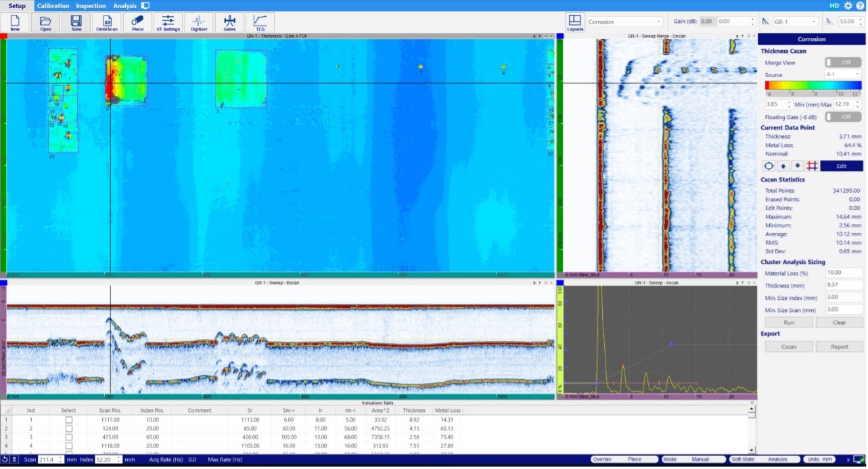Open the Layouts picker
This screenshot has width=868, height=469.
(575, 22)
